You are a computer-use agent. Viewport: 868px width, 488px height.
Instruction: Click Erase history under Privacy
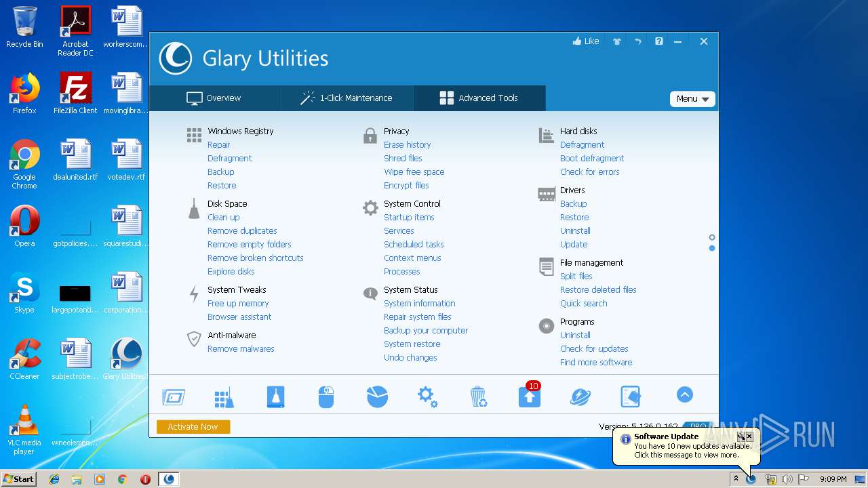(407, 145)
